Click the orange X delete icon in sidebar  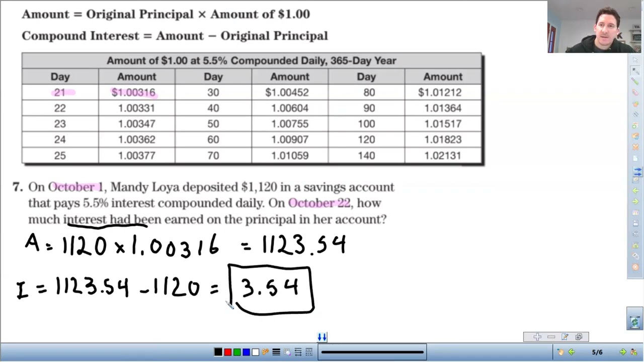tap(635, 147)
